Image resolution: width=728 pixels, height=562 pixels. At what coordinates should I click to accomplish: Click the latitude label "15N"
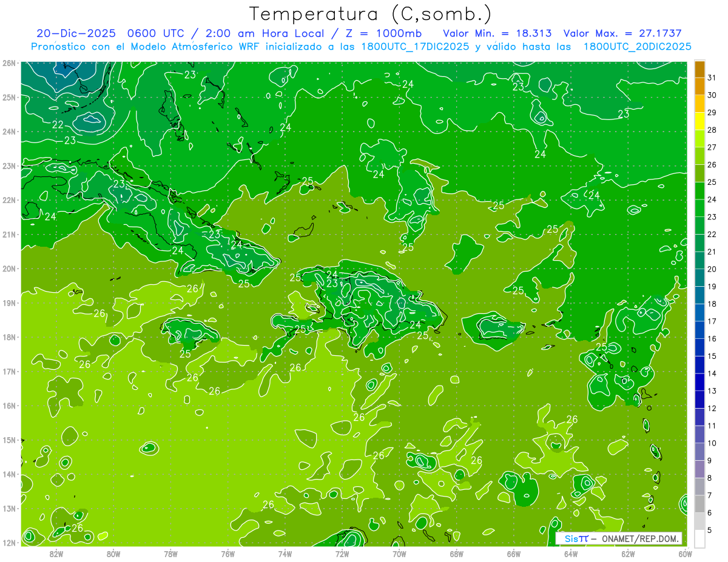click(8, 440)
